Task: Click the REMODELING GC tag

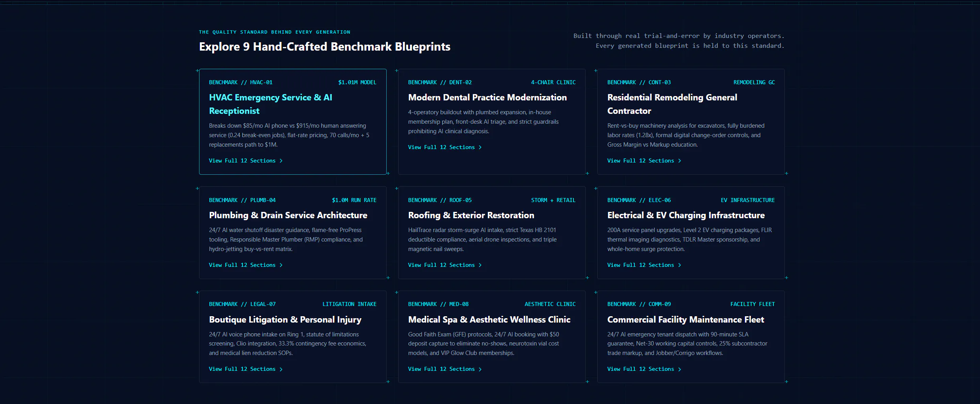Action: pyautogui.click(x=754, y=83)
